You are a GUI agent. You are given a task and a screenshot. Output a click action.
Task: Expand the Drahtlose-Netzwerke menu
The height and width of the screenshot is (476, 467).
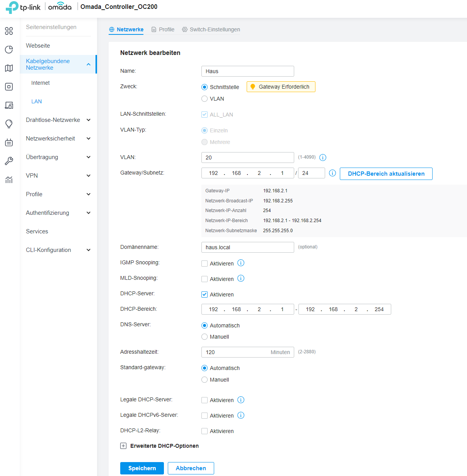(89, 120)
